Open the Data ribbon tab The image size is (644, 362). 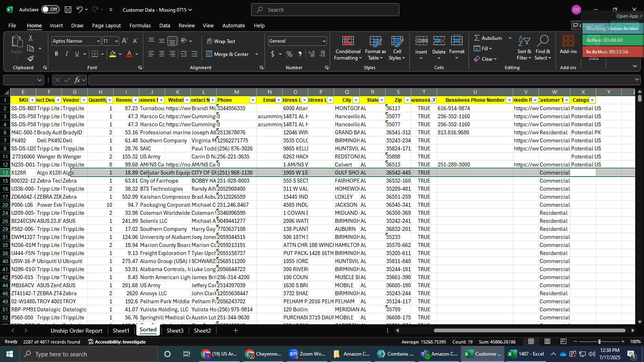click(165, 25)
